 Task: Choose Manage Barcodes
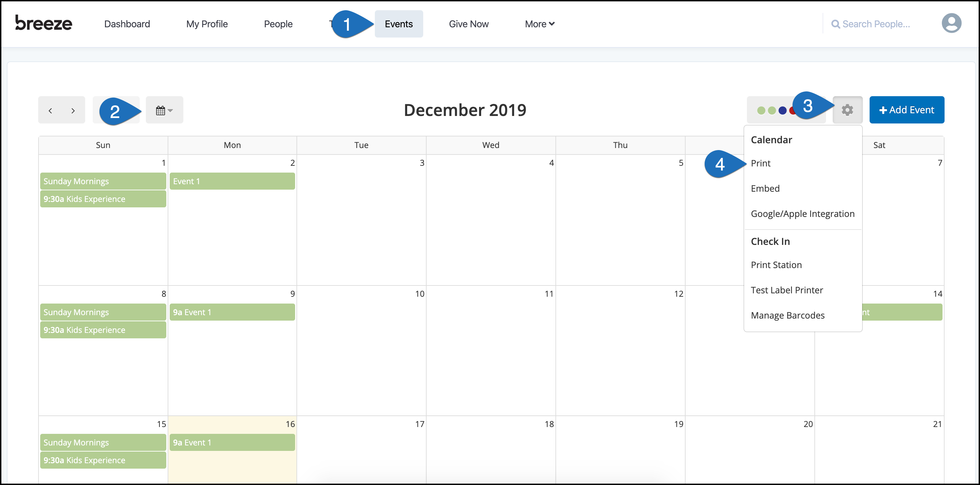(787, 315)
